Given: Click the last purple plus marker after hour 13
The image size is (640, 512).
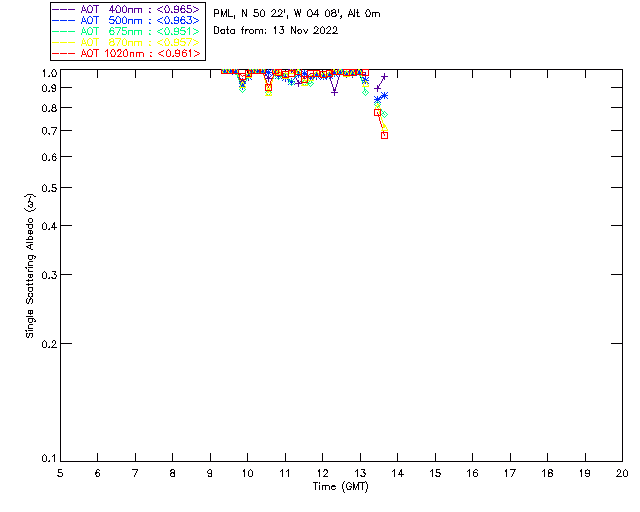Looking at the screenshot, I should (384, 77).
